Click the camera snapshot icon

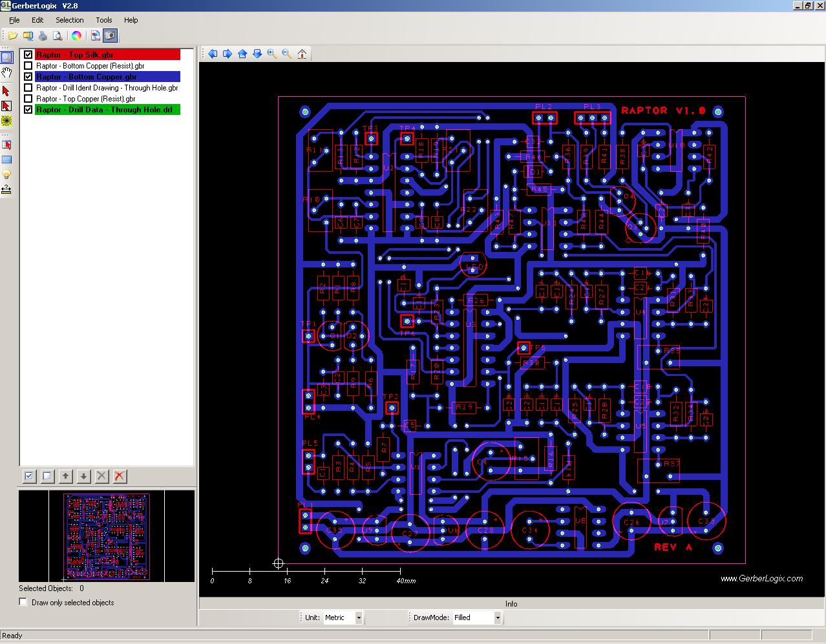(111, 36)
